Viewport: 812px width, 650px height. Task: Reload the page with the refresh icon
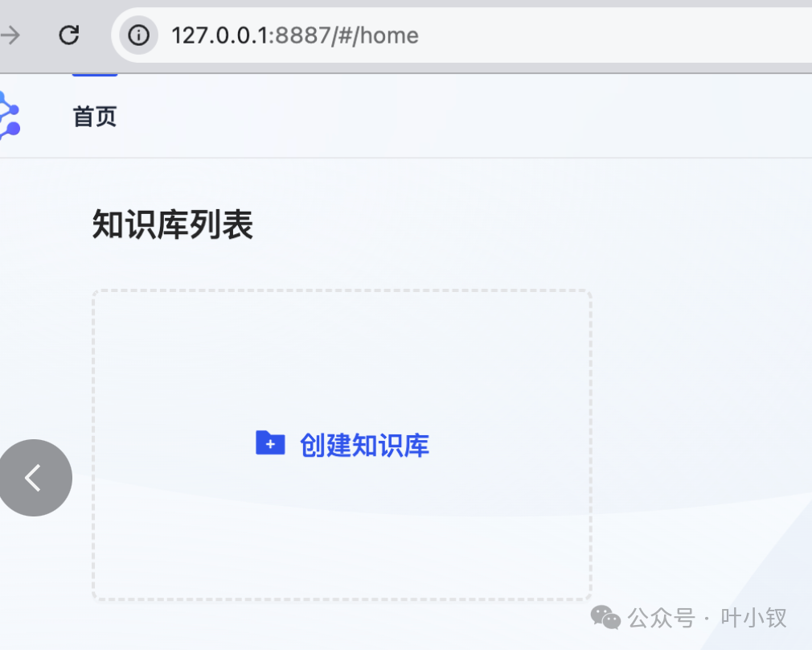pyautogui.click(x=69, y=35)
